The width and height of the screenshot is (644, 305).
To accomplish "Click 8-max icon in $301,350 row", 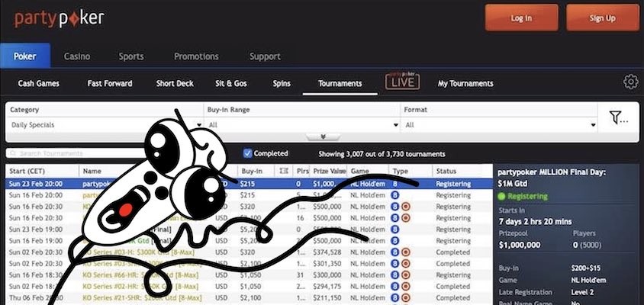I will pos(395,264).
